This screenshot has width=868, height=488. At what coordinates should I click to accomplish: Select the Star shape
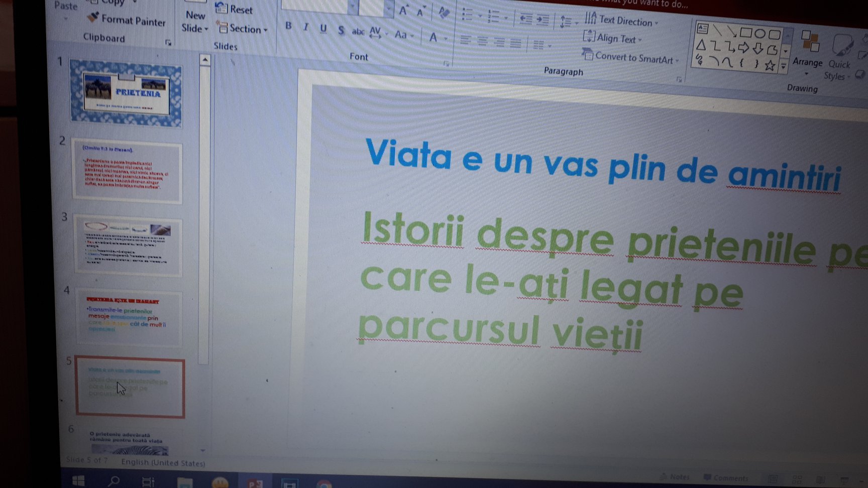point(770,65)
